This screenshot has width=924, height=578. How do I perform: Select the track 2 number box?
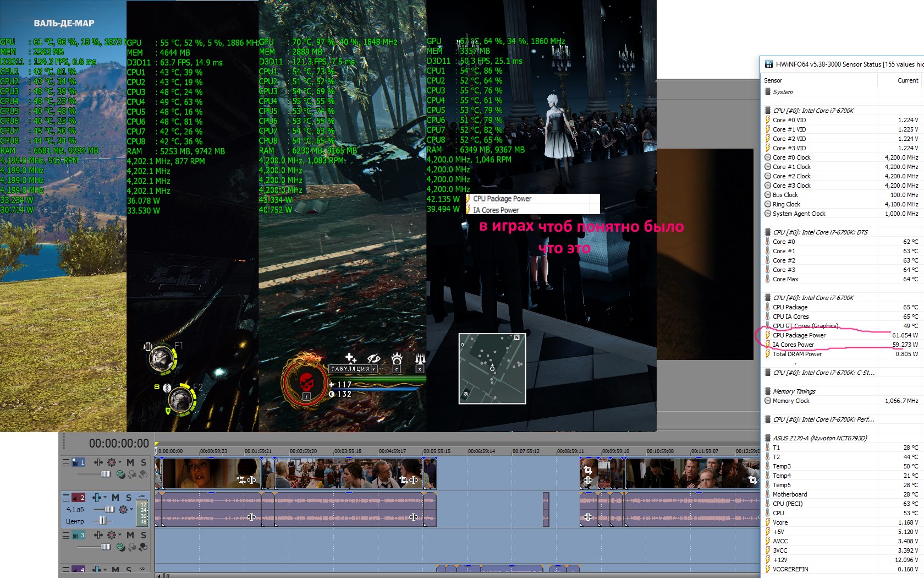(79, 498)
